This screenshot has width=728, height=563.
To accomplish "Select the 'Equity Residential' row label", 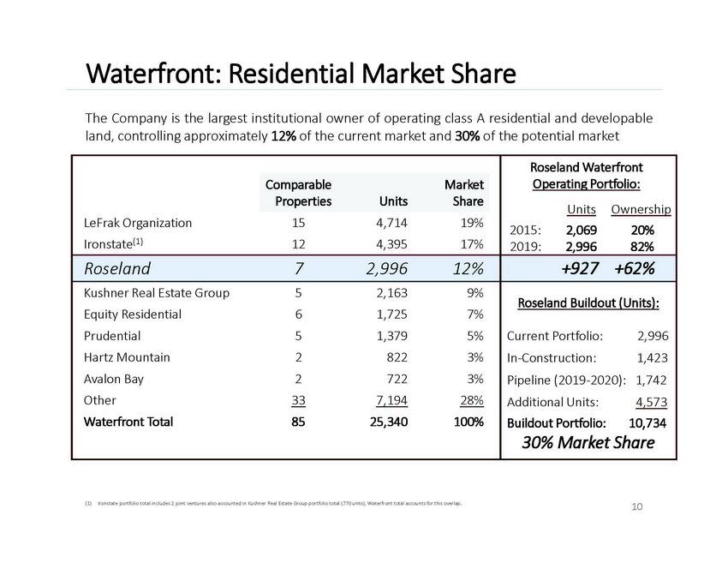I will [132, 314].
